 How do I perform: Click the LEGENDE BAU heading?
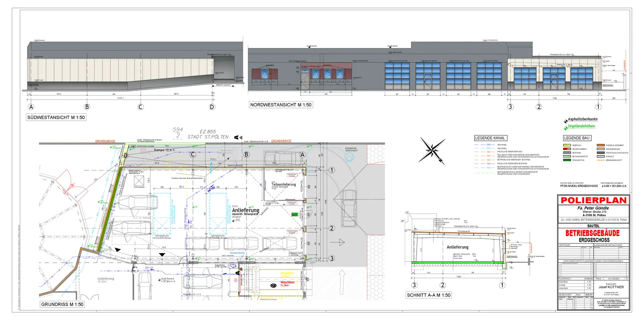577,138
